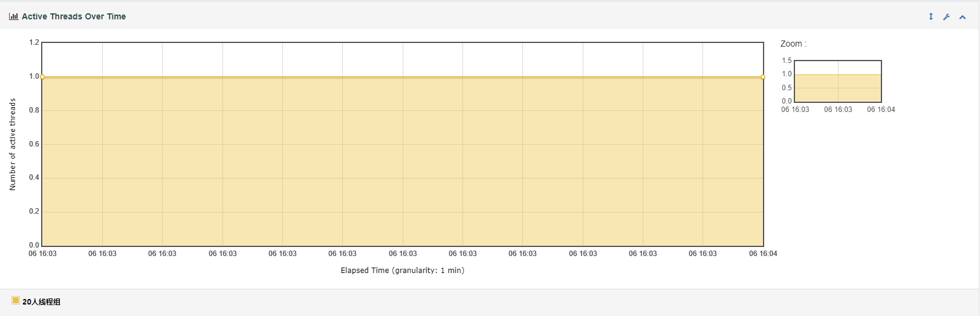
Task: Click the 'Number of active threads' axis label
Action: pyautogui.click(x=13, y=145)
